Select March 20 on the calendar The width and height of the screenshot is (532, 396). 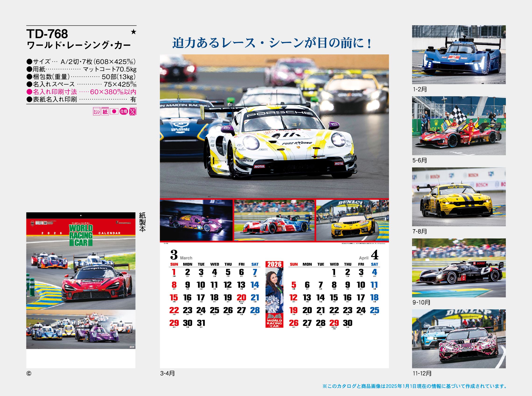(x=241, y=298)
